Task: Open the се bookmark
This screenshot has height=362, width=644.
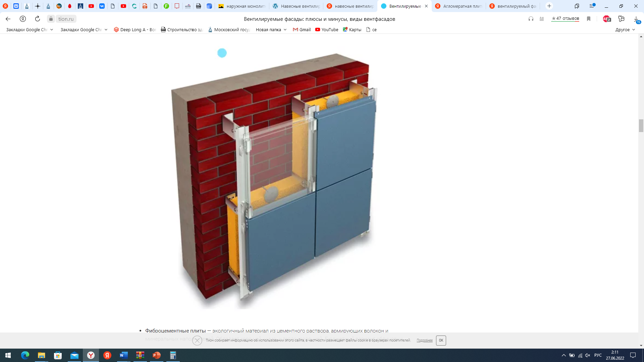Action: 371,29
